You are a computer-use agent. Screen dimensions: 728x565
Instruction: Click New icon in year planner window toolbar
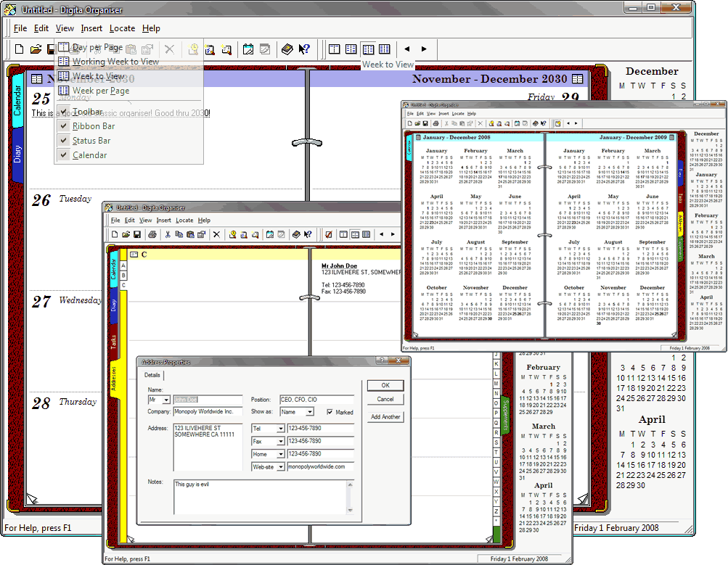[409, 123]
